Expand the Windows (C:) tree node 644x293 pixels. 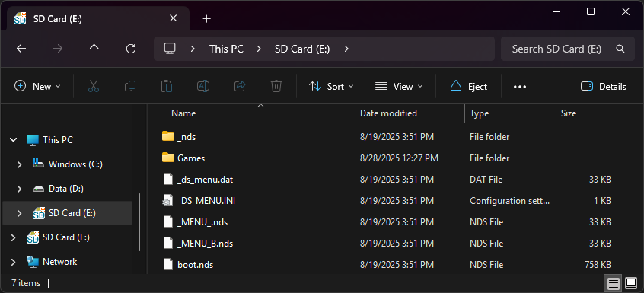(19, 164)
